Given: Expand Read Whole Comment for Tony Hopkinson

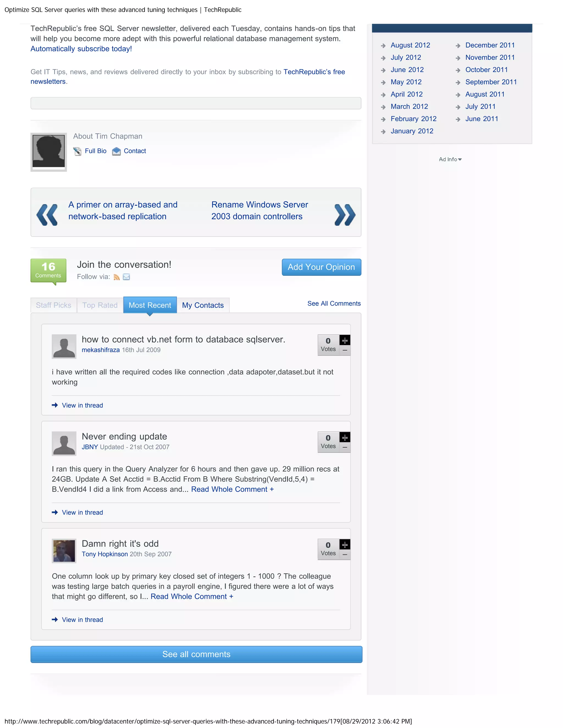Looking at the screenshot, I should (x=192, y=597).
